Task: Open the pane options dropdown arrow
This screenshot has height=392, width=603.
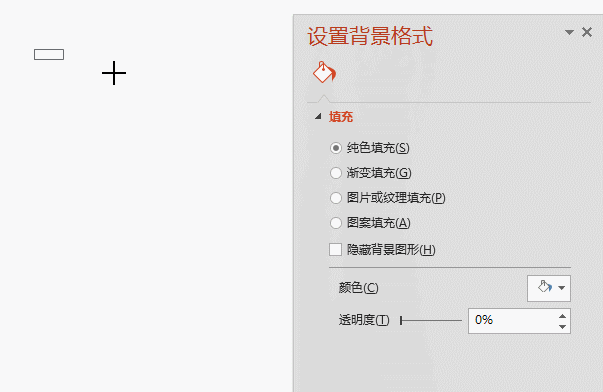Action: [569, 32]
